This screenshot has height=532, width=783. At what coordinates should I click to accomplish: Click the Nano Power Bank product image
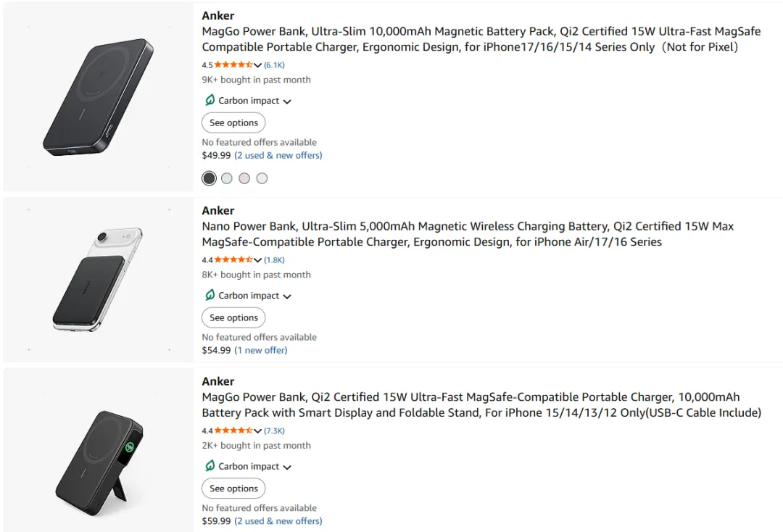click(98, 279)
